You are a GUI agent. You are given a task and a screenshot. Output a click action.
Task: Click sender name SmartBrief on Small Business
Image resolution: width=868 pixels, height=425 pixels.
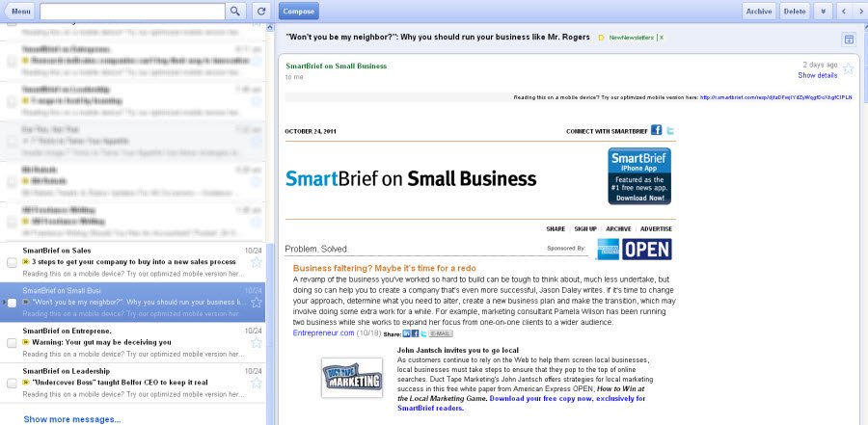pyautogui.click(x=336, y=66)
